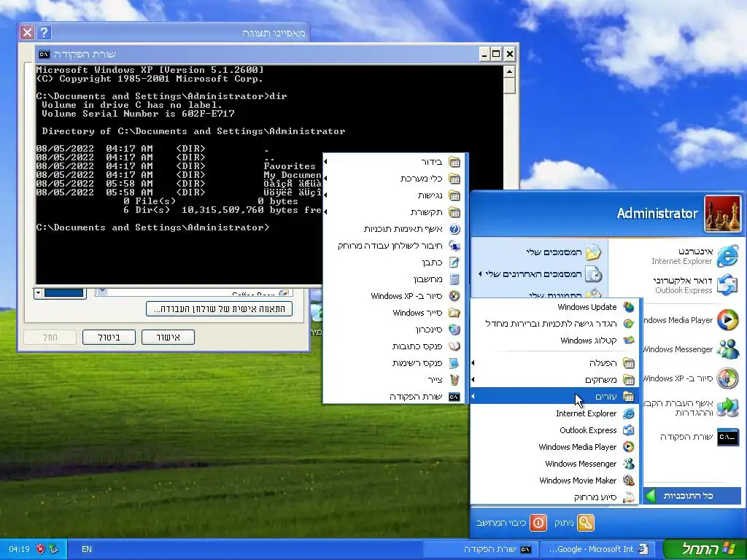The width and height of the screenshot is (747, 560).
Task: Open Internet Explorer in all-programs list
Action: (554, 413)
